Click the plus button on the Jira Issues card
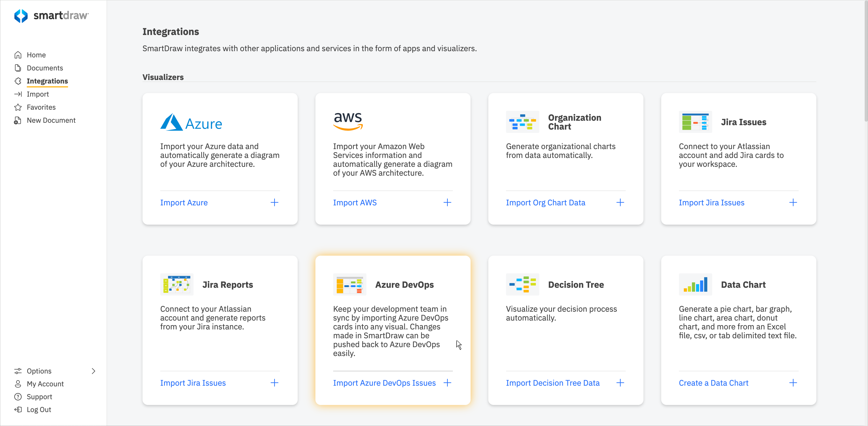 (793, 202)
